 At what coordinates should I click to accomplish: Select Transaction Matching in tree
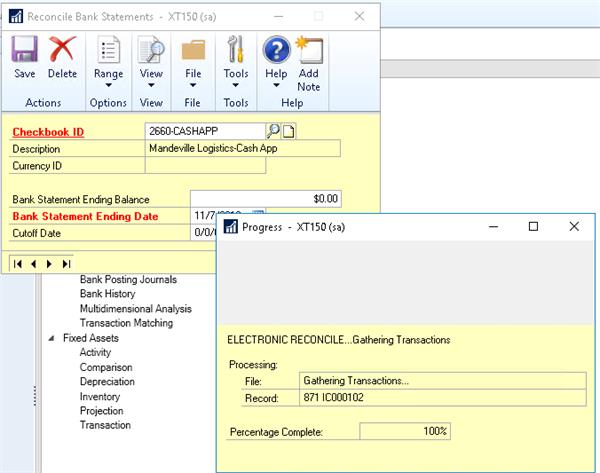126,323
